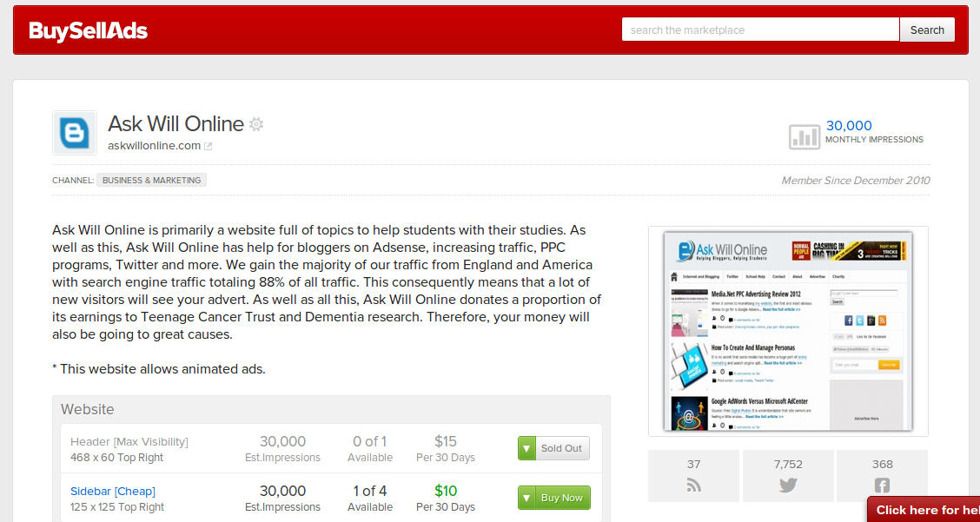980x522 pixels.
Task: Click the gear icon beside Ask Will Online
Action: (x=256, y=124)
